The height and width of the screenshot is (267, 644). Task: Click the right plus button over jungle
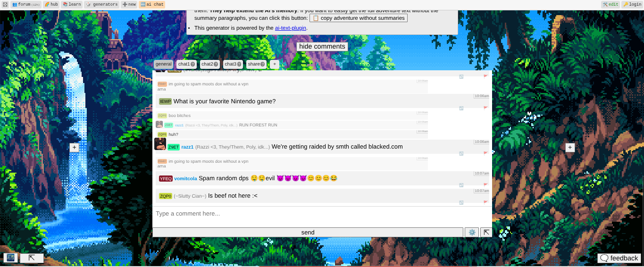pyautogui.click(x=570, y=148)
